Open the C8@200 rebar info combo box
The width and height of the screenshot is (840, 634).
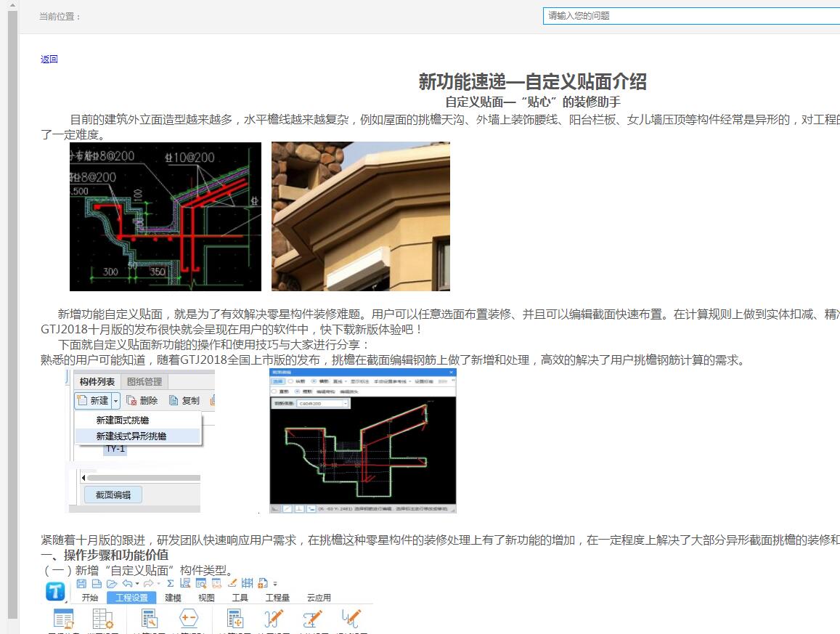pos(322,404)
